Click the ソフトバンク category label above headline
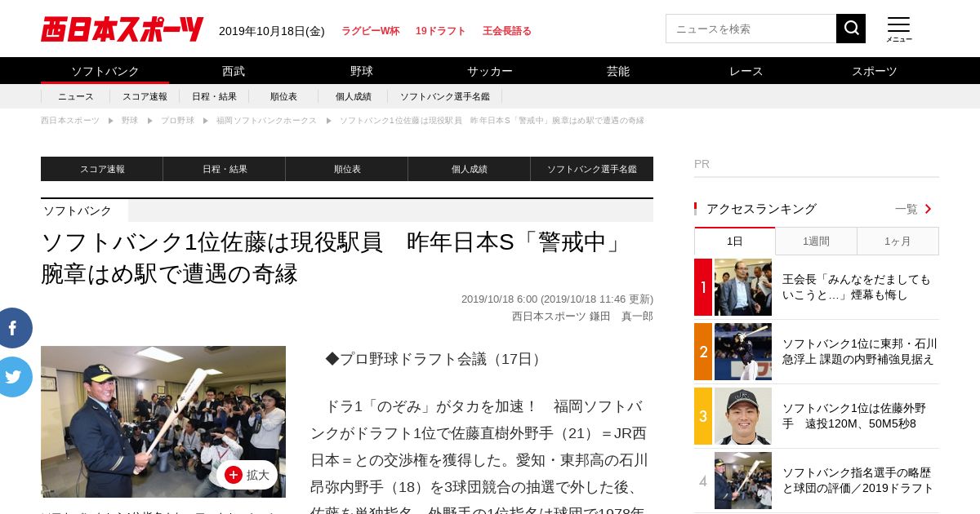 (x=78, y=210)
